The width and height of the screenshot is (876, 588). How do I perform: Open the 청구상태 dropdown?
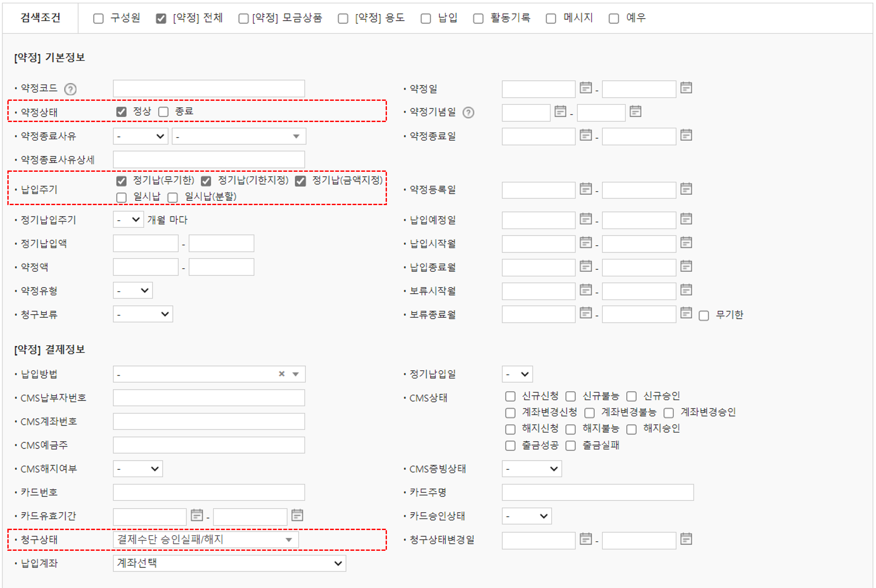(289, 539)
